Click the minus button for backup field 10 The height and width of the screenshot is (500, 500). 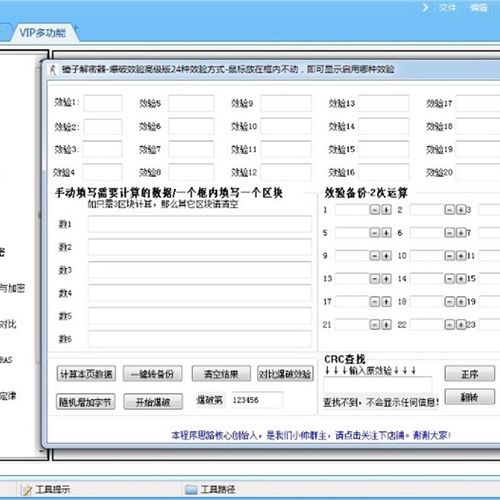tap(450, 256)
